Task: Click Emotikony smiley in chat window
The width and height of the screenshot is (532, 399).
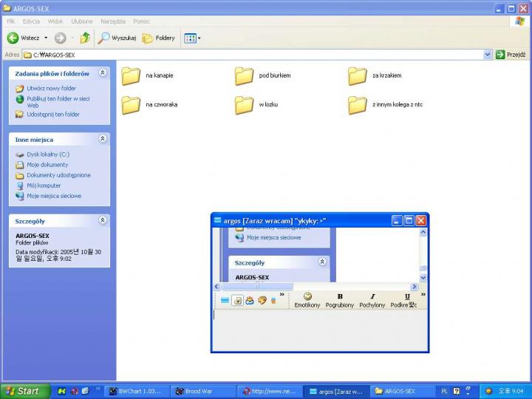Action: pyautogui.click(x=307, y=300)
